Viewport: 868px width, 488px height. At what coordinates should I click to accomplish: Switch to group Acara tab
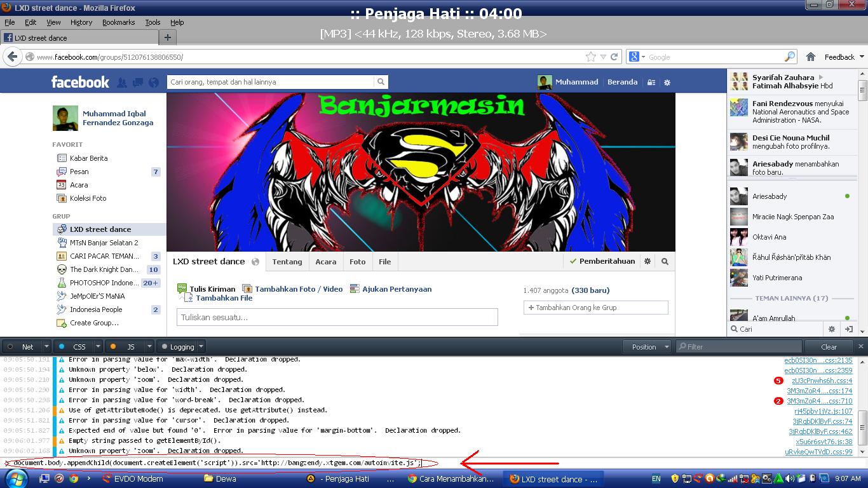326,261
